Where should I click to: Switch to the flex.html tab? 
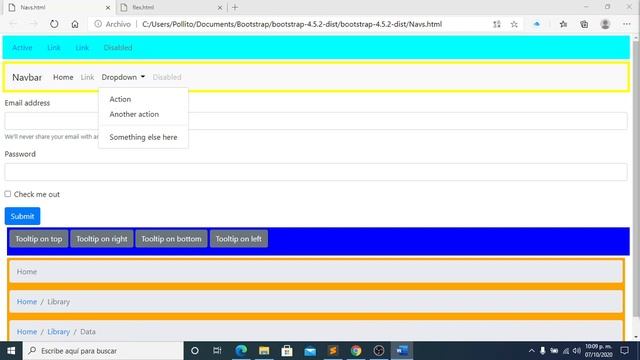tap(171, 7)
